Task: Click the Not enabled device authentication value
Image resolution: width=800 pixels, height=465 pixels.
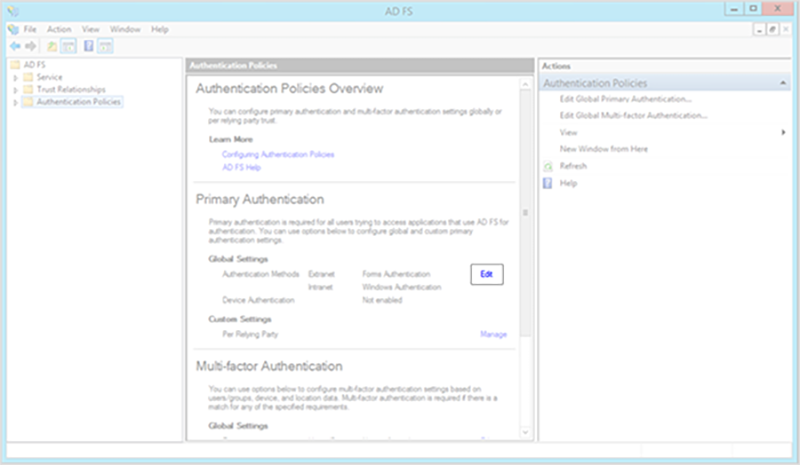Action: [382, 300]
